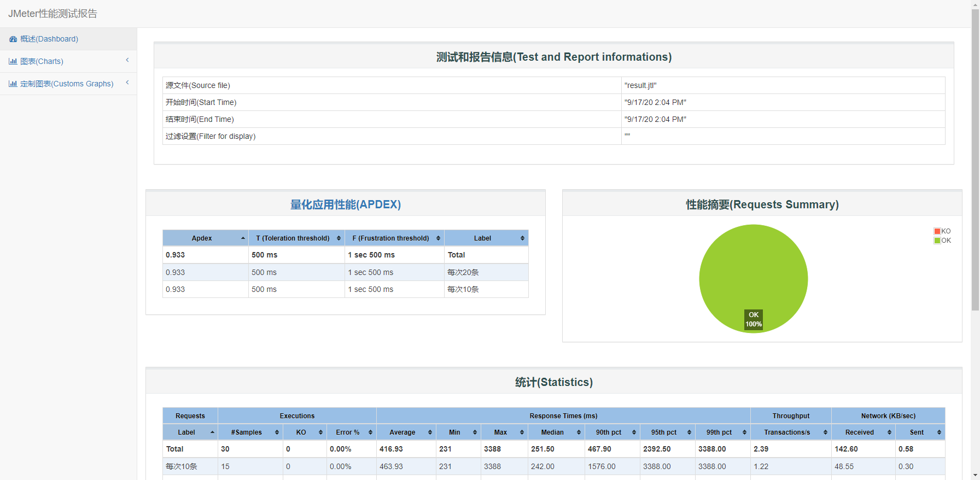The width and height of the screenshot is (980, 480).
Task: Select the Total row in APDEX table
Action: point(346,255)
